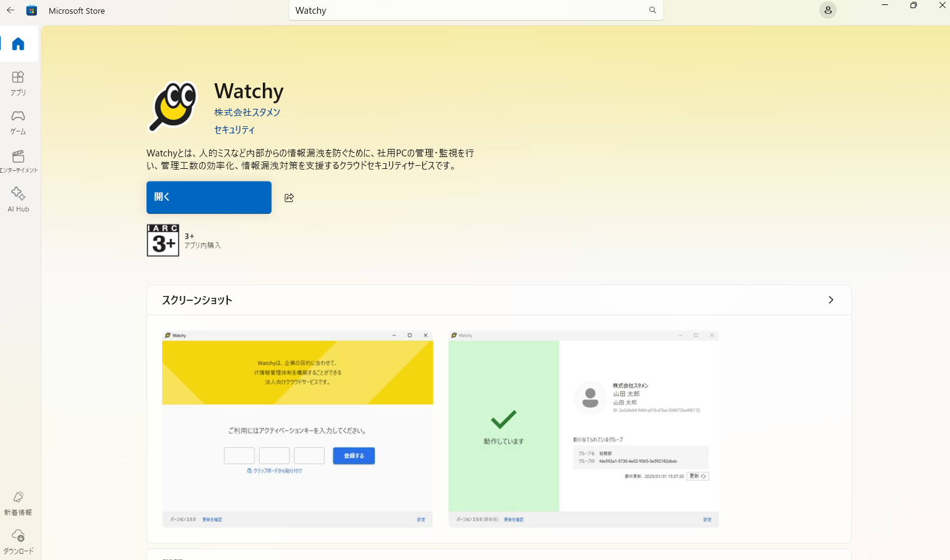
Task: Launch Watchy with the 開く button
Action: 209,198
